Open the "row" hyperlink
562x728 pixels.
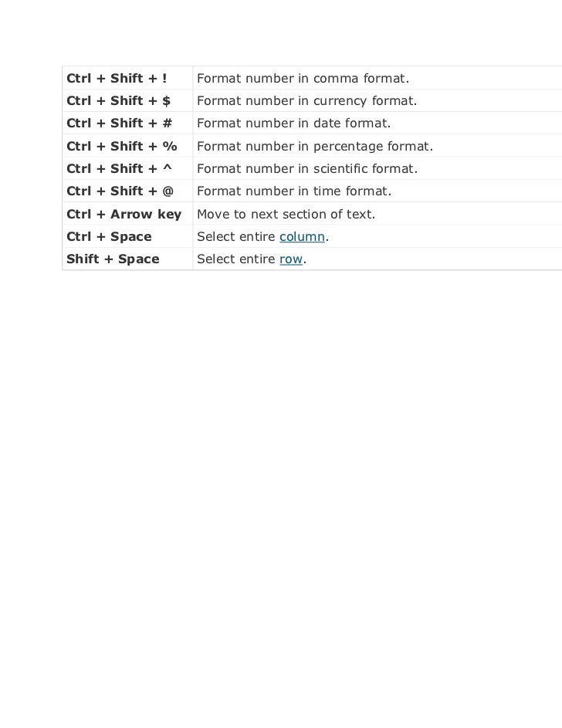click(x=291, y=259)
